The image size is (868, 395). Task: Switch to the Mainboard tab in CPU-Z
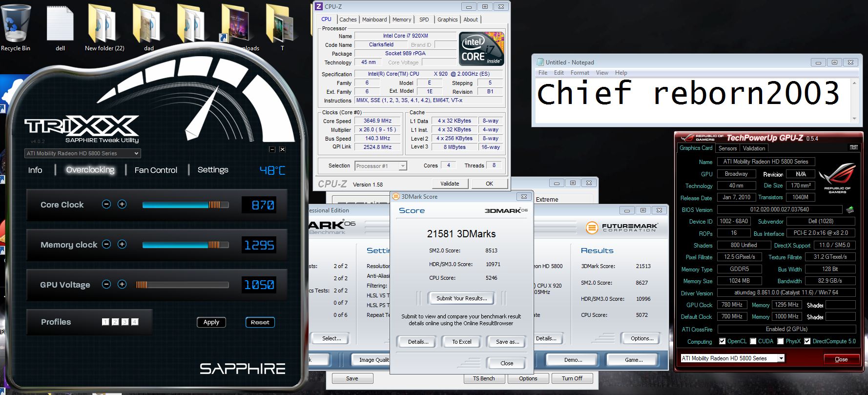374,20
